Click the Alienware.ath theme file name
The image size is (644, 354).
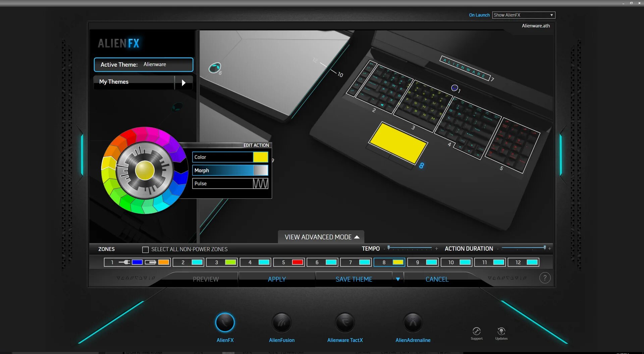(536, 26)
